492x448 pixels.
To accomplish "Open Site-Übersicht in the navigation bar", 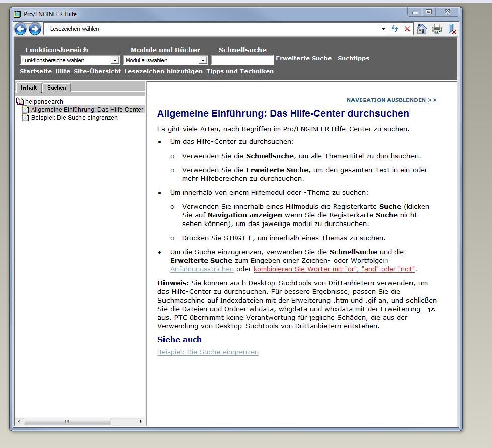I will [97, 71].
